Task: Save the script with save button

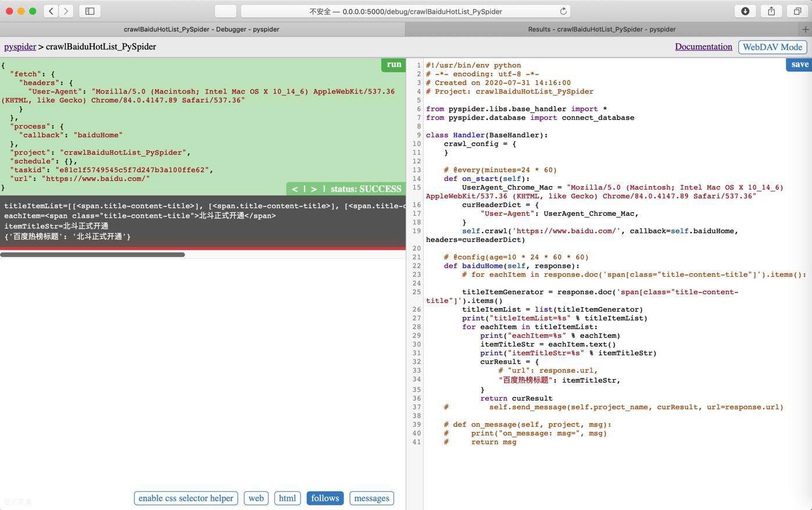Action: click(x=799, y=65)
